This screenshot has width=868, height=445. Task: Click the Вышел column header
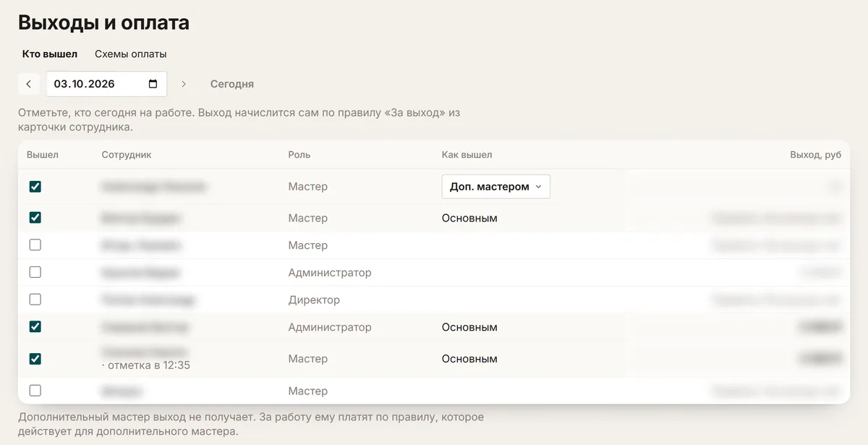pyautogui.click(x=43, y=155)
